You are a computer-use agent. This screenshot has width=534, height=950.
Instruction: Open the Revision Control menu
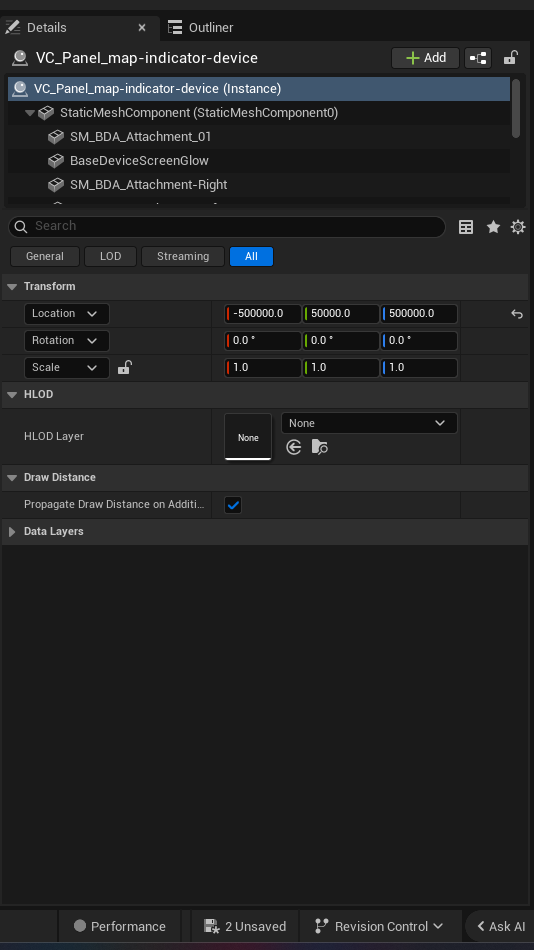click(380, 926)
